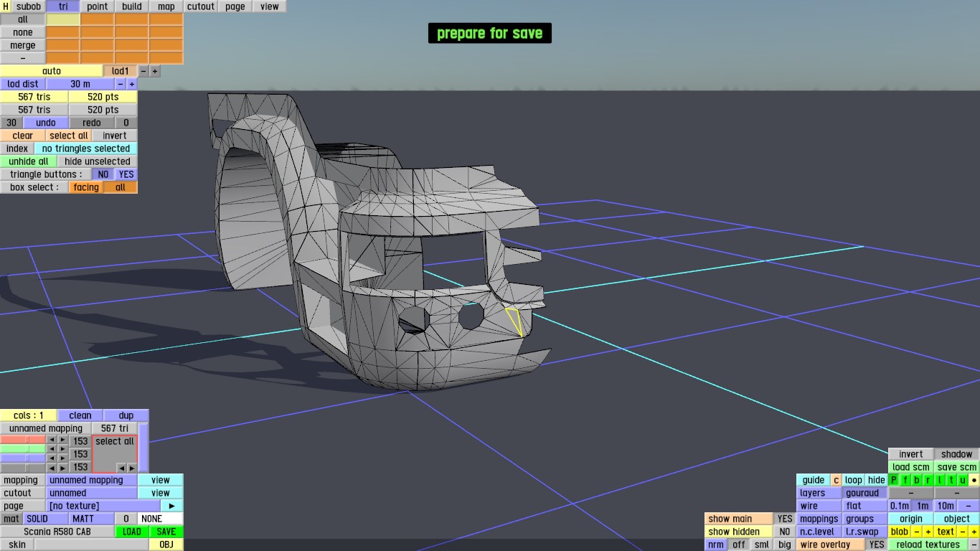Click the r view button
The width and height of the screenshot is (980, 551).
coord(928,480)
